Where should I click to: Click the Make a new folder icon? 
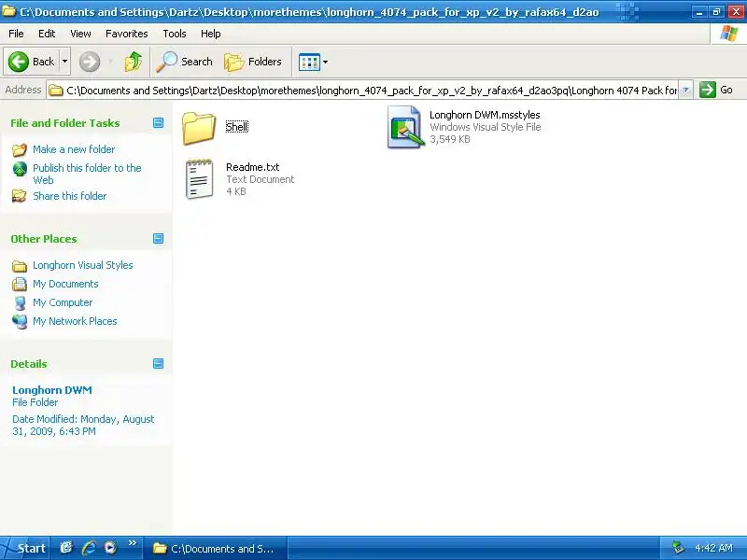19,150
